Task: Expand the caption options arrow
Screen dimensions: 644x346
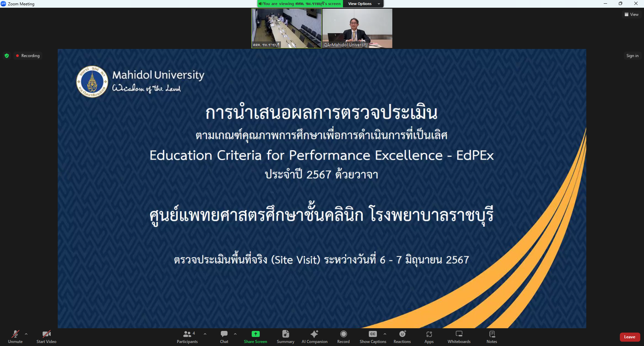Action: [385, 334]
